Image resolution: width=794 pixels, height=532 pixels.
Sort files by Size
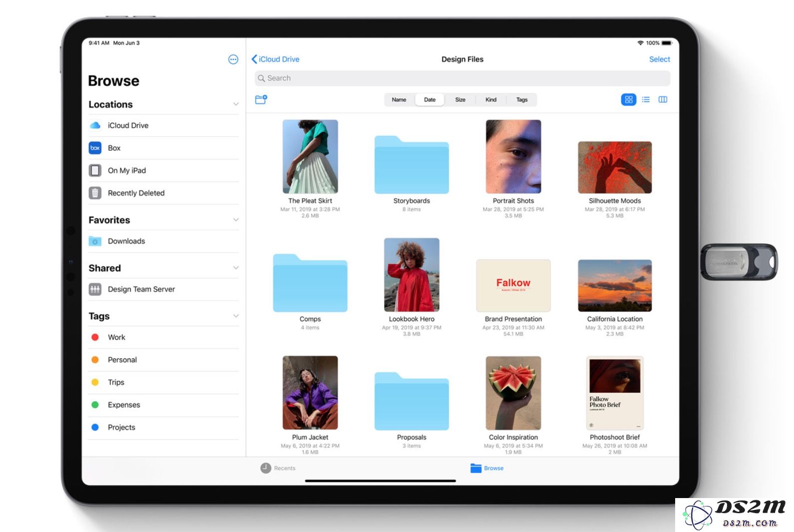pos(460,100)
